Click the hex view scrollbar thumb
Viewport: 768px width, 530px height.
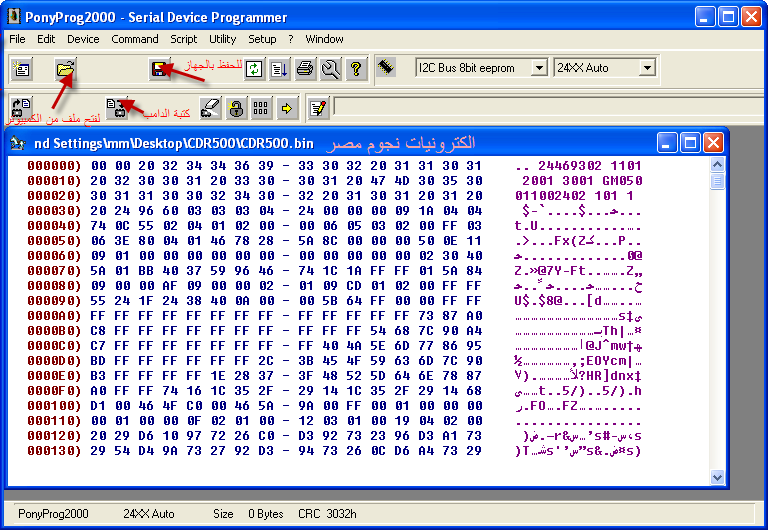tap(717, 181)
